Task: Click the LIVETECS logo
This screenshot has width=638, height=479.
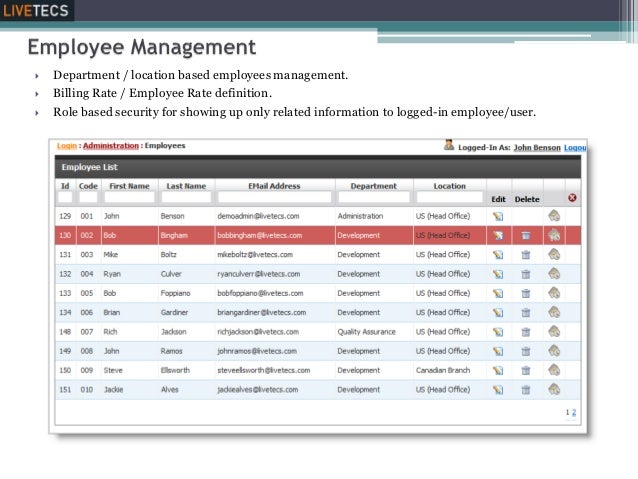Action: 36,10
